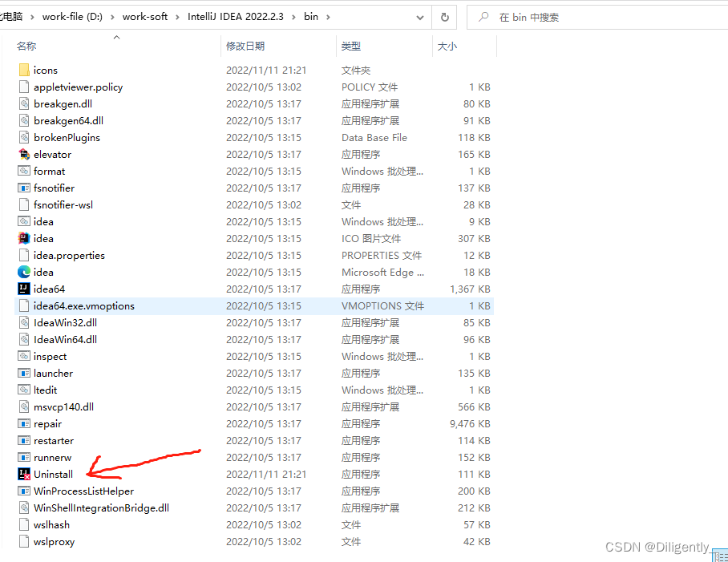
Task: Click the fsnotifier application icon
Action: [x=24, y=188]
